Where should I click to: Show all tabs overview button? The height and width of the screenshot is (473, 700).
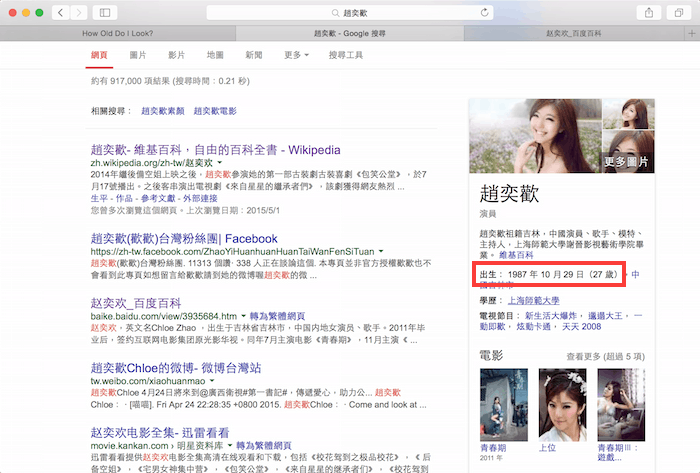tap(679, 12)
